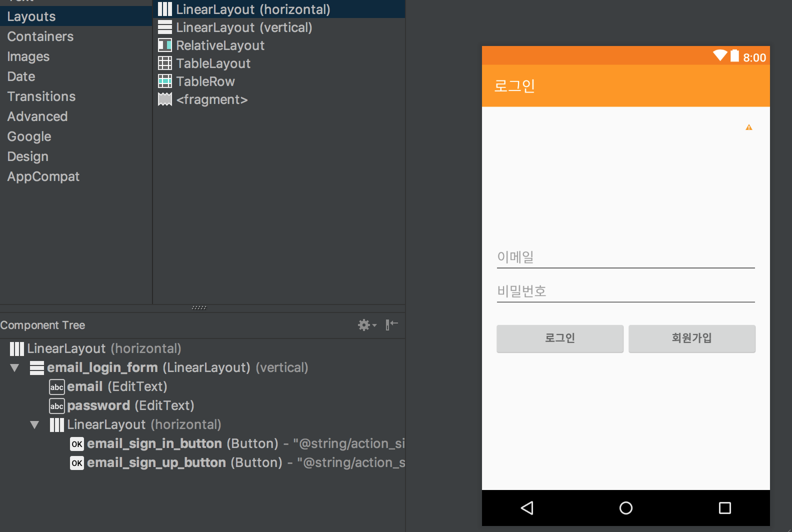Screen dimensions: 792x532
Task: Click the orange warning triangle in preview
Action: [x=749, y=127]
